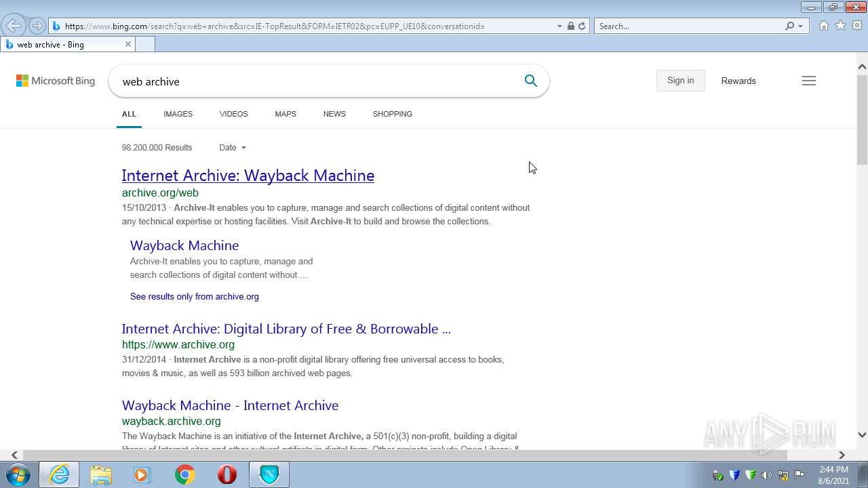Switch to the VIDEOS tab
The image size is (868, 488).
[x=233, y=114]
